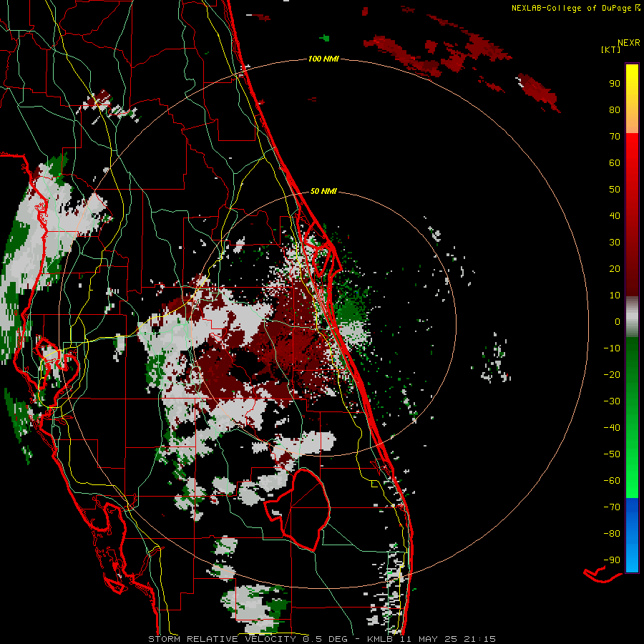Viewport: 644px width, 644px height.
Task: Click the -70 label on the velocity scale
Action: click(x=612, y=507)
